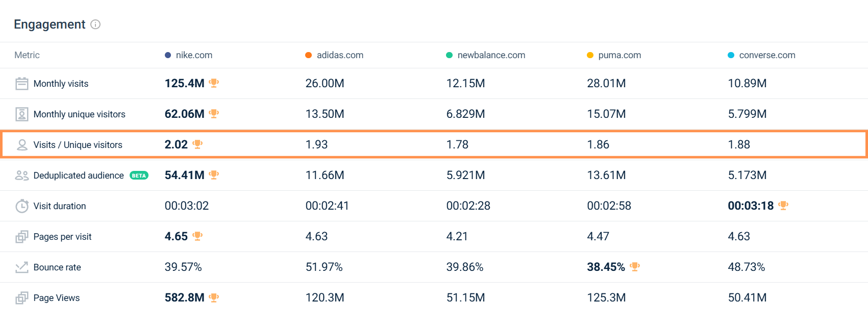Click the trophy next to 38.45% bounce rate
Screen dimensions: 868x327
(x=635, y=267)
